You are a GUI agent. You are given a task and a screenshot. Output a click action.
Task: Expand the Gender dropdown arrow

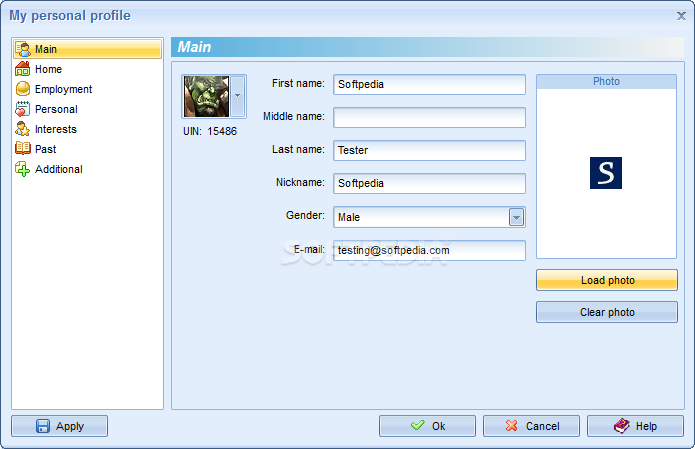click(x=516, y=217)
